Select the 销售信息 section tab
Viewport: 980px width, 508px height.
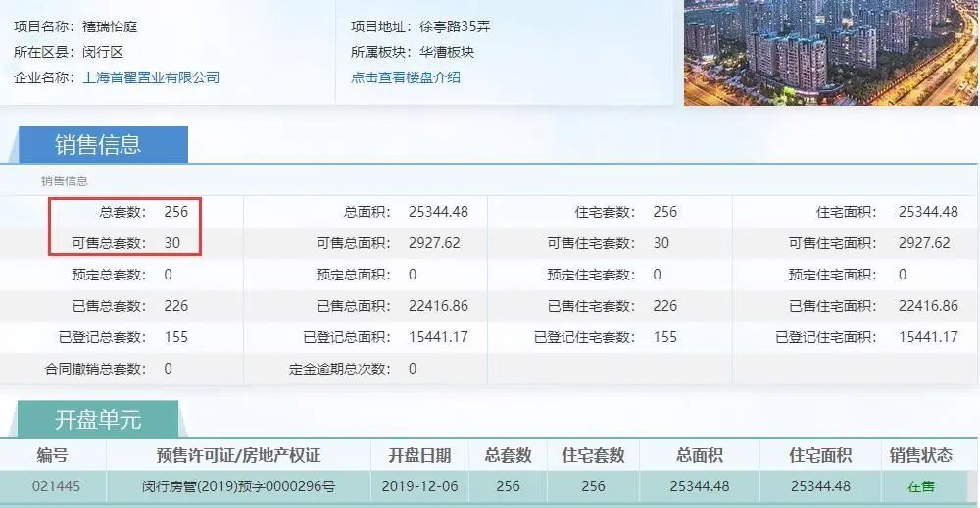click(x=98, y=144)
